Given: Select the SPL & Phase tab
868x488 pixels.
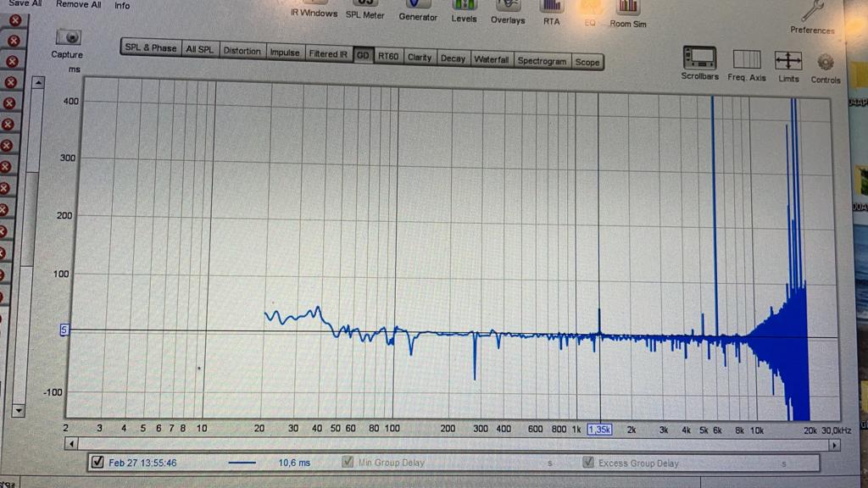Looking at the screenshot, I should (150, 47).
